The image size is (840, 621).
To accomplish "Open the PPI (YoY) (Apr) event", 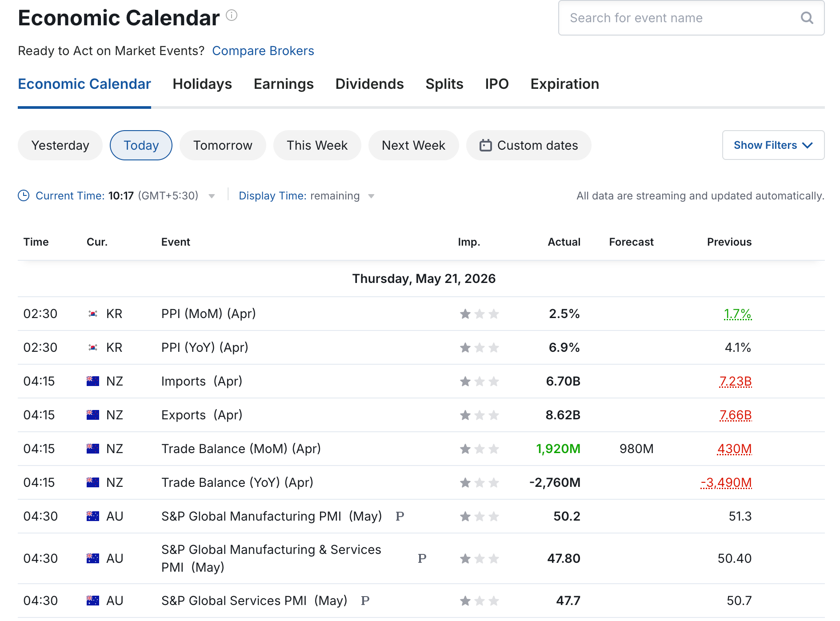I will click(x=205, y=347).
